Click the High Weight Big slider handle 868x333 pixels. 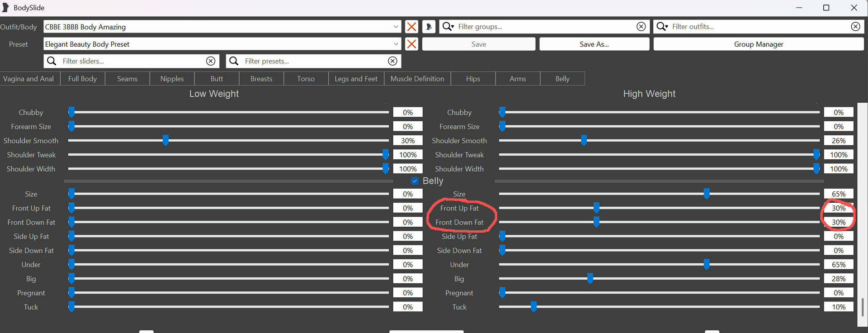[590, 279]
